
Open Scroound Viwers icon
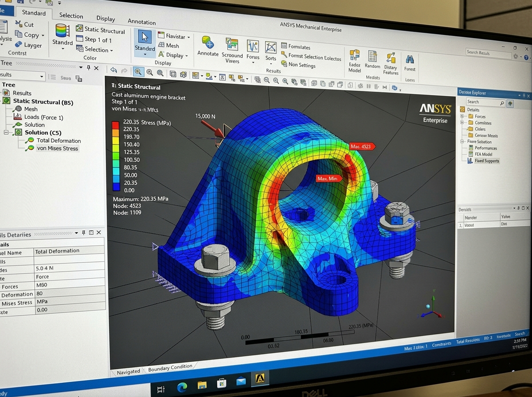click(x=232, y=44)
